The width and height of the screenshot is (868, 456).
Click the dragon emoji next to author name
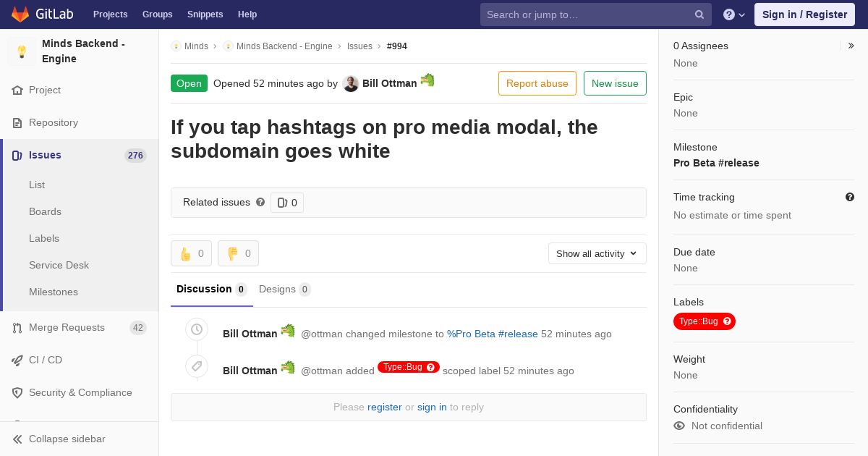pos(427,80)
